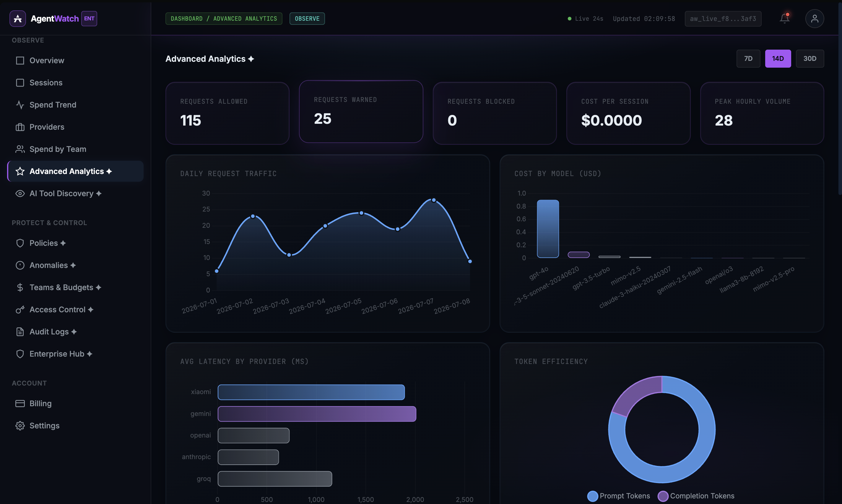Click the Settings gear icon

pyautogui.click(x=20, y=425)
